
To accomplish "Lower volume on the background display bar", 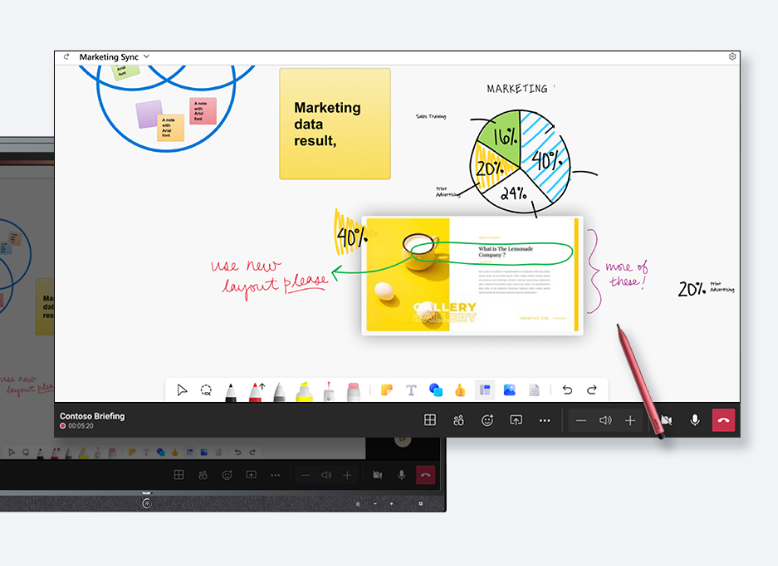I will pos(306,475).
